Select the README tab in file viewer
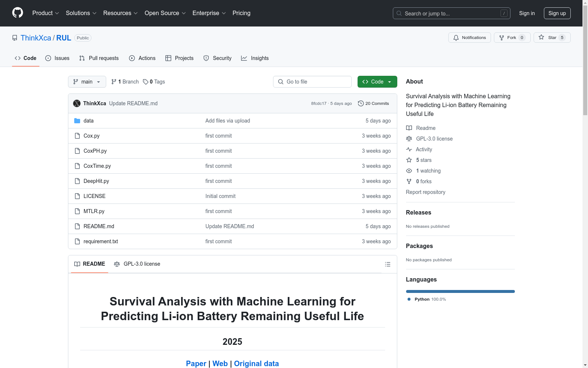Screen dimensions: 588x368 click(x=90, y=264)
